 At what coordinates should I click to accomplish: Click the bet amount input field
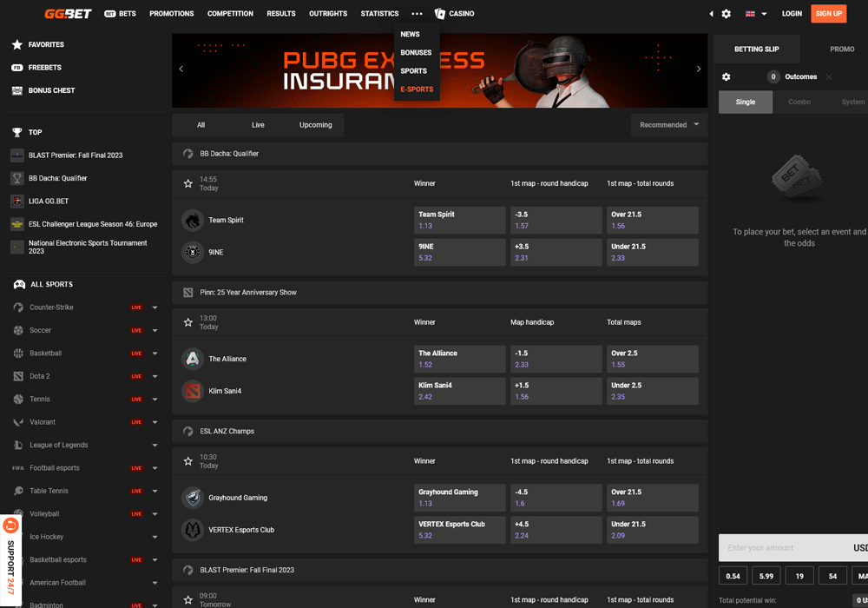792,548
